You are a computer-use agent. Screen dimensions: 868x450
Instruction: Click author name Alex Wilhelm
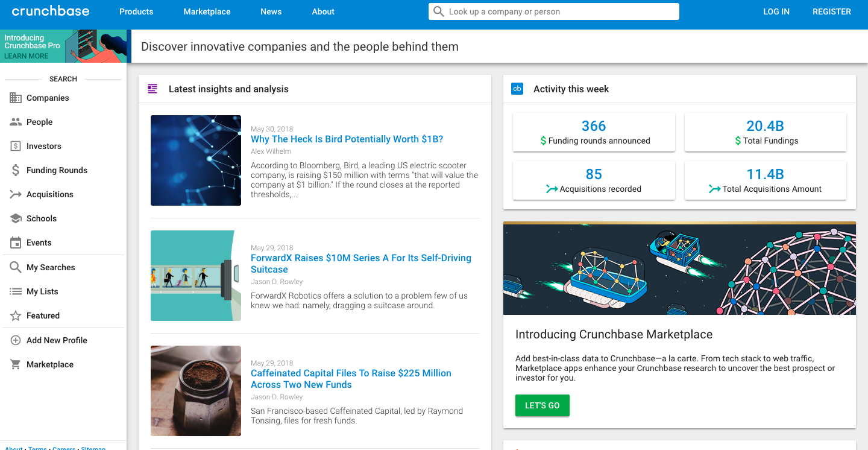(271, 151)
